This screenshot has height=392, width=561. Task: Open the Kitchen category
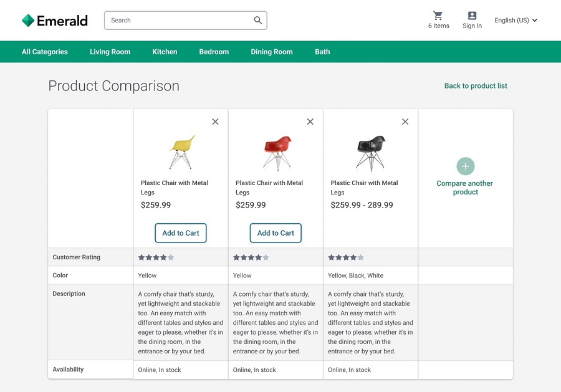165,52
